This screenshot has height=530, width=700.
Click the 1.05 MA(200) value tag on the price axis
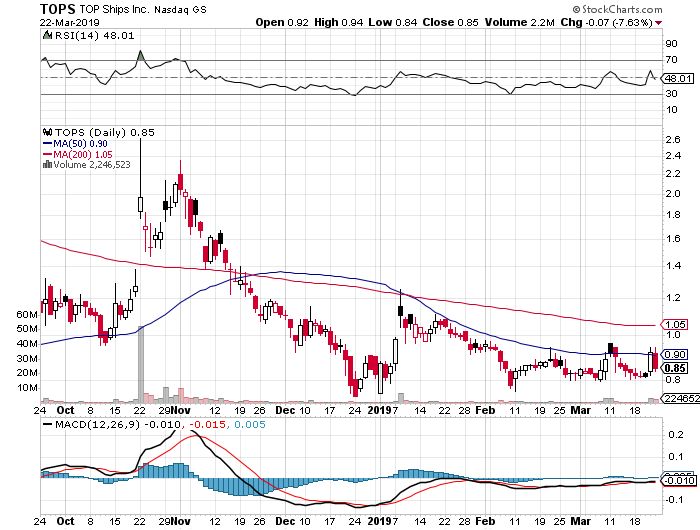pos(675,325)
